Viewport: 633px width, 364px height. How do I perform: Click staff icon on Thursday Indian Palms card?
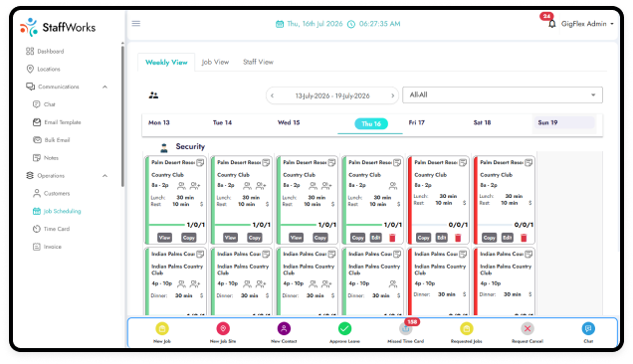[x=392, y=283]
